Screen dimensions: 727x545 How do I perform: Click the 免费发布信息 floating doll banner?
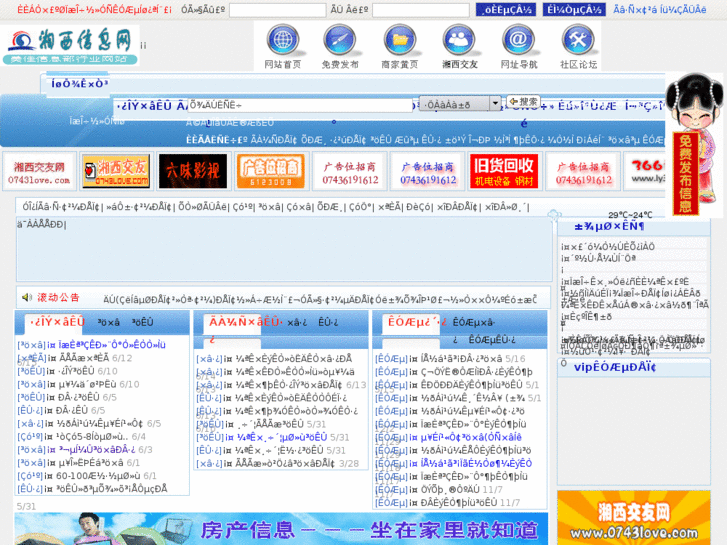tap(693, 145)
